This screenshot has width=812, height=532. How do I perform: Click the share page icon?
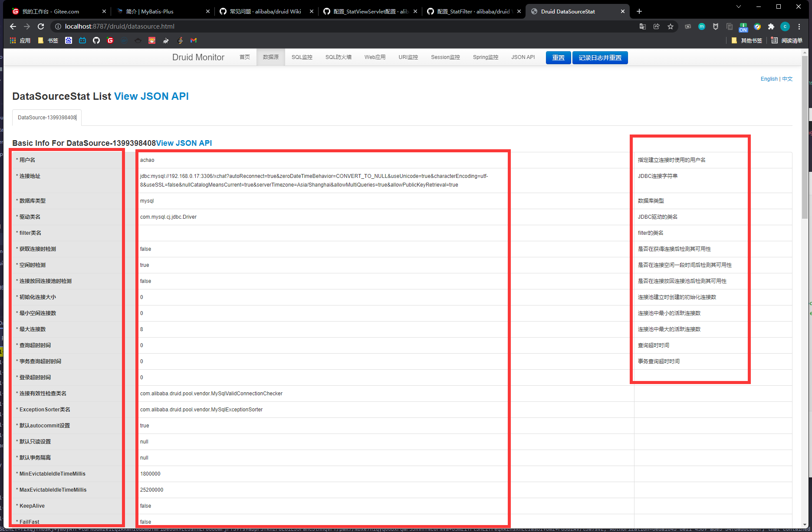(x=657, y=26)
